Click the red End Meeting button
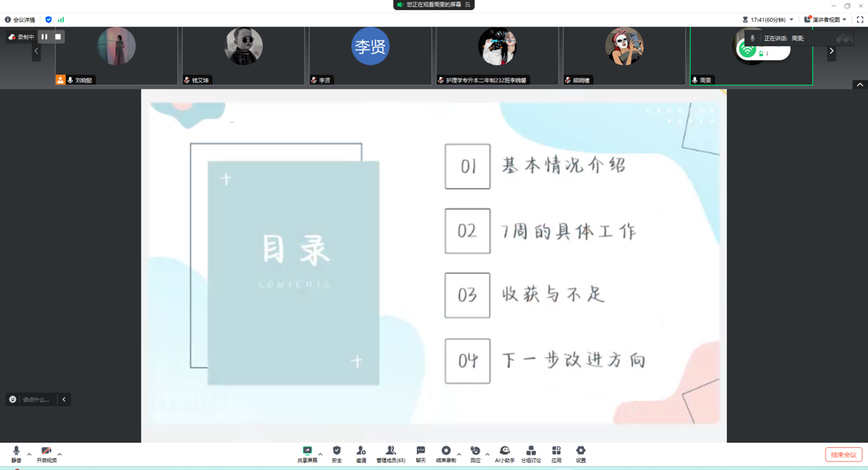Screen dimensions: 868x470 click(843, 455)
